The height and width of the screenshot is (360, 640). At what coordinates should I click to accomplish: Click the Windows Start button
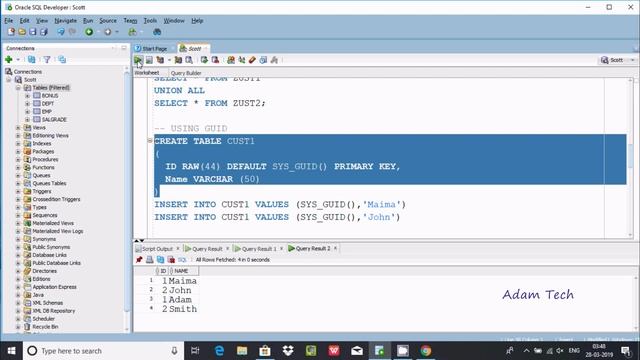point(11,351)
